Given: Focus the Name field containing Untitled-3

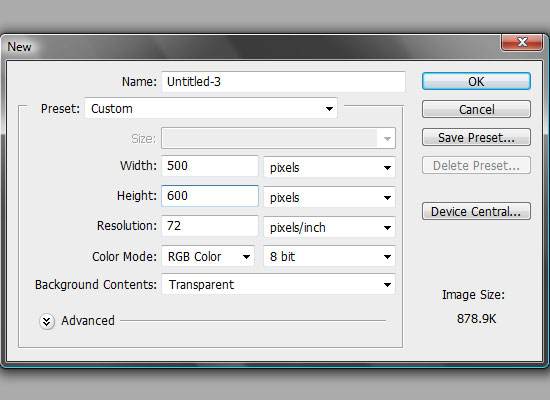Looking at the screenshot, I should pyautogui.click(x=283, y=82).
